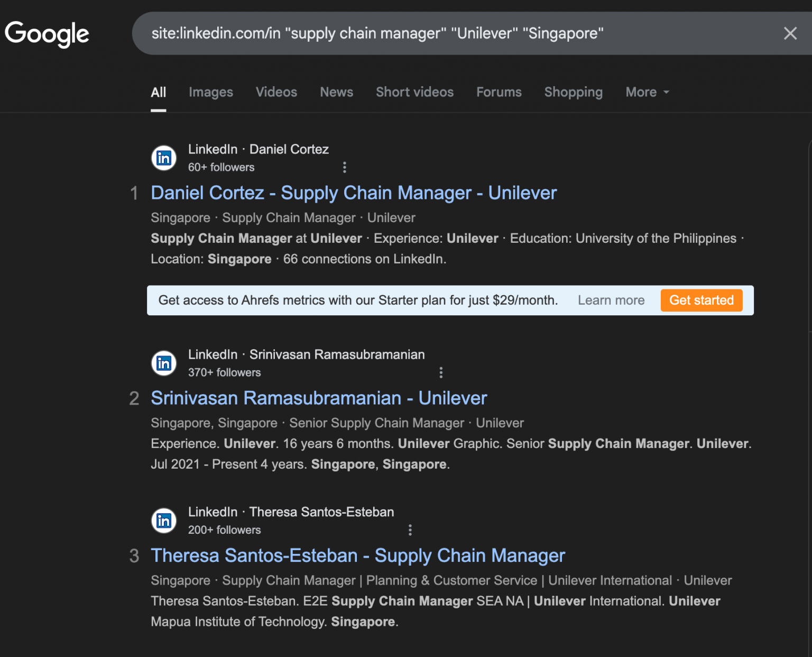Open Daniel Cortez's LinkedIn profile link

click(x=353, y=193)
